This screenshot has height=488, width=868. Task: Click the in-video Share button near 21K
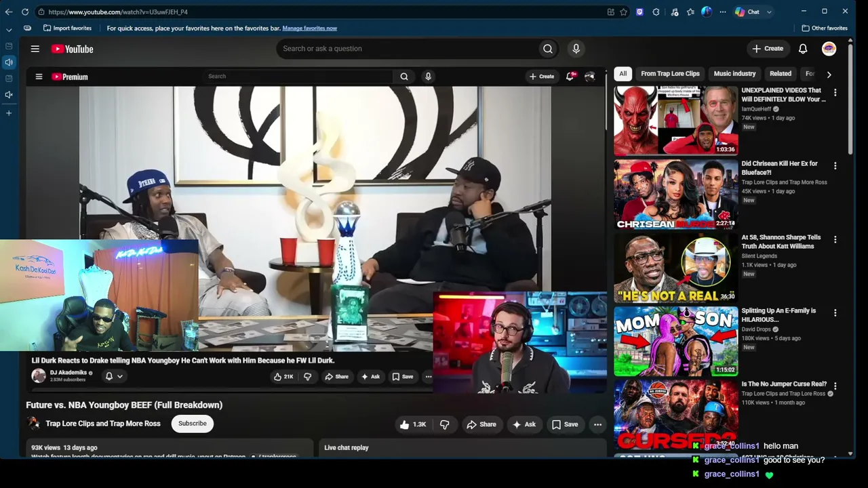[x=336, y=377]
